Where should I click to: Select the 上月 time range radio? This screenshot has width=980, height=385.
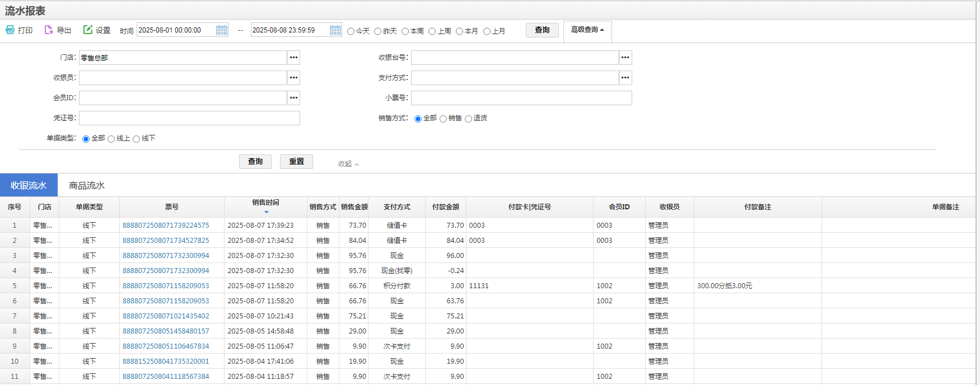487,31
